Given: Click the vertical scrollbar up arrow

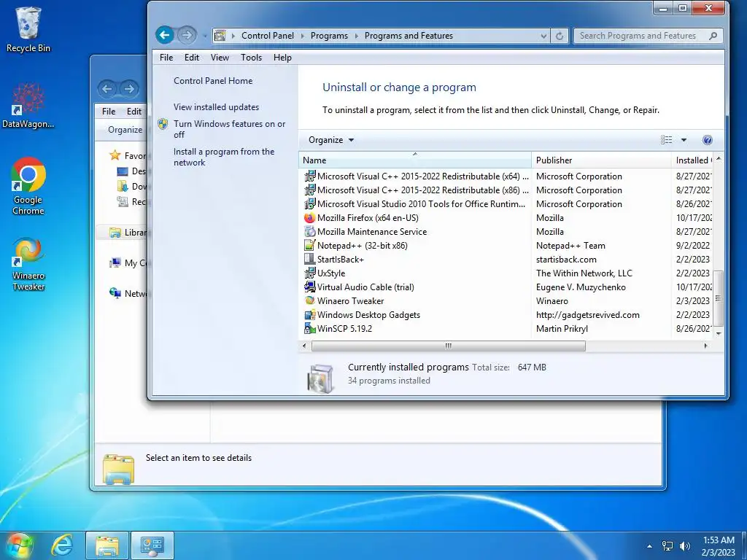Looking at the screenshot, I should coord(719,158).
